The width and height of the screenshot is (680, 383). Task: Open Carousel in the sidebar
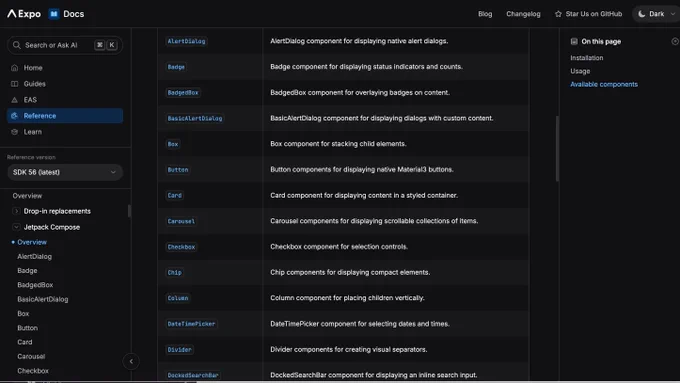(31, 357)
